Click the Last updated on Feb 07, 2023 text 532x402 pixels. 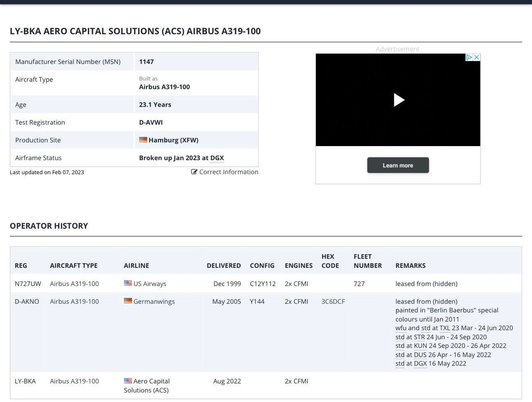(47, 172)
